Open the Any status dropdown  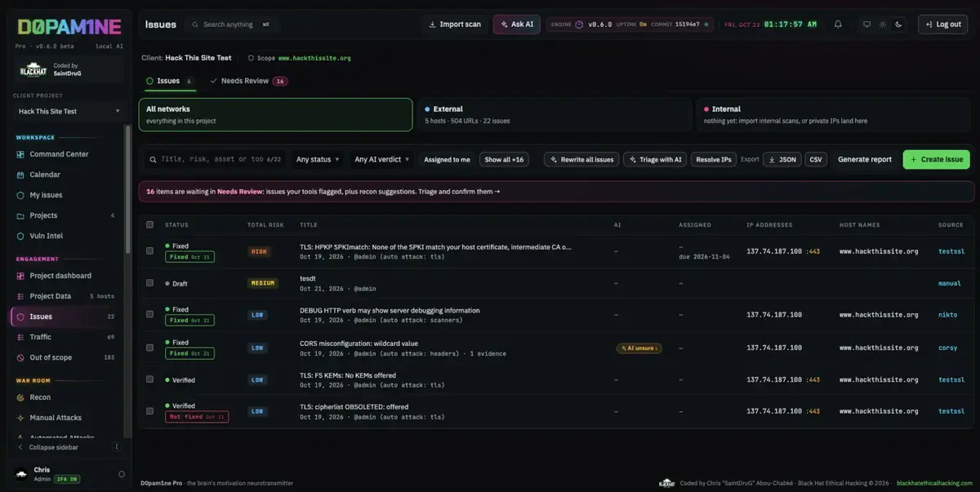(x=318, y=159)
